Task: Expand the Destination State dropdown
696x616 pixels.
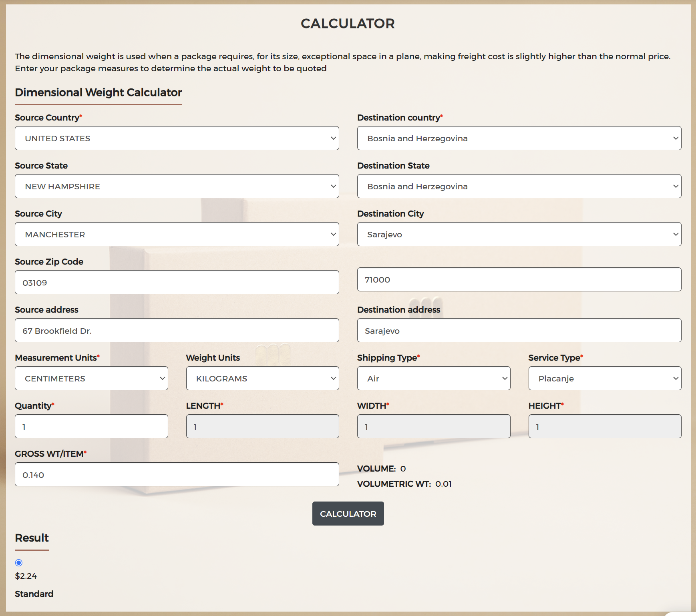Action: [519, 186]
